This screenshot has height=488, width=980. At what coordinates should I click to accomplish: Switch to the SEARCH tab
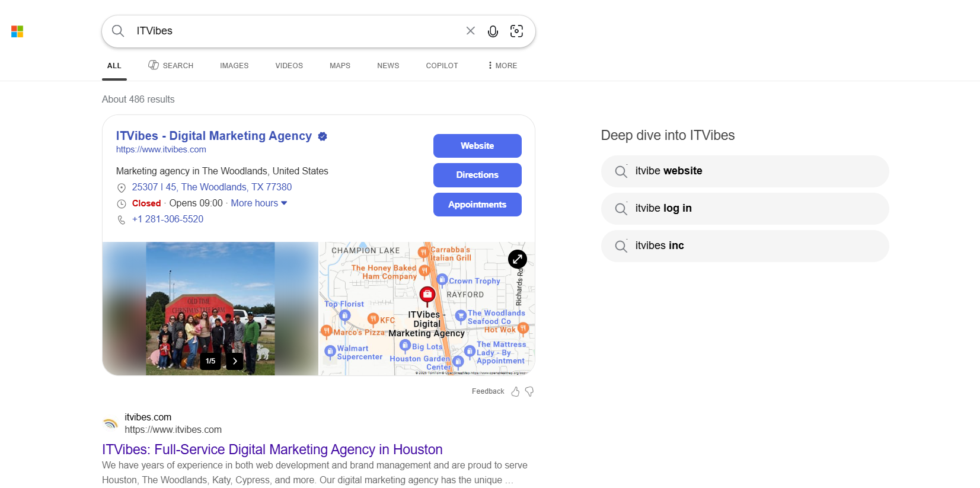pyautogui.click(x=171, y=65)
